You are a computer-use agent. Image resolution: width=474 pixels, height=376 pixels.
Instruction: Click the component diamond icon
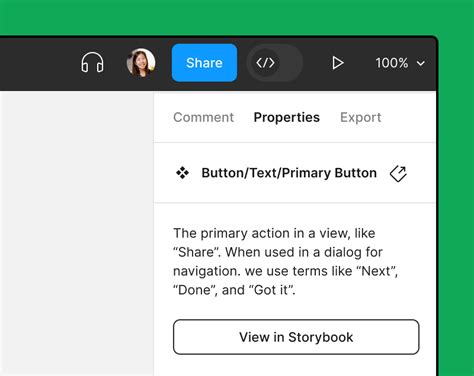182,173
